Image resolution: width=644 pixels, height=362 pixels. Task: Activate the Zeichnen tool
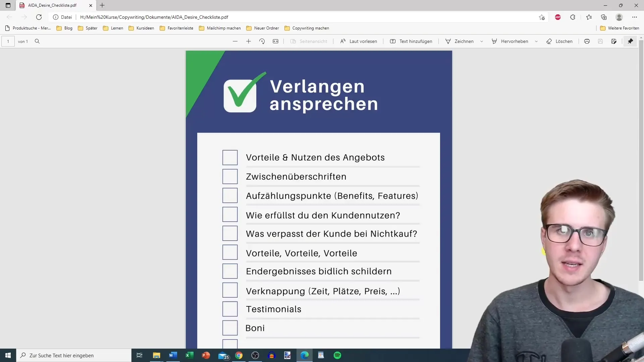tap(460, 41)
